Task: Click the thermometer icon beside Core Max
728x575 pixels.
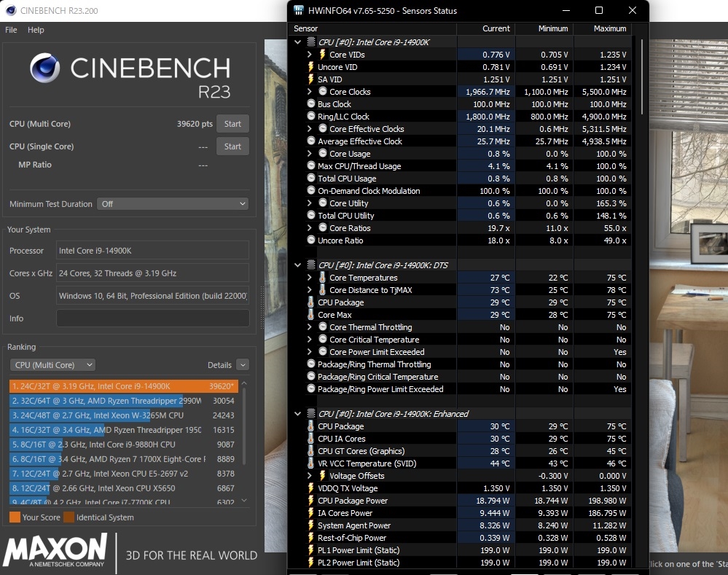Action: tap(311, 314)
